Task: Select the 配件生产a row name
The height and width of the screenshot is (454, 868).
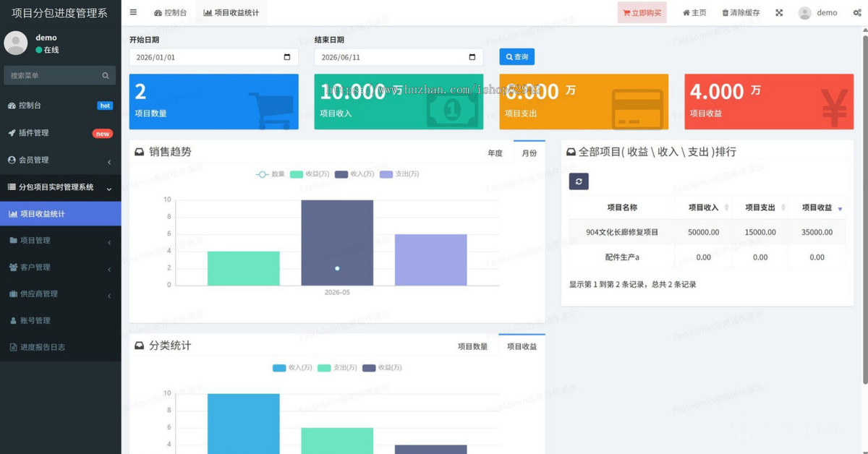Action: (x=622, y=257)
